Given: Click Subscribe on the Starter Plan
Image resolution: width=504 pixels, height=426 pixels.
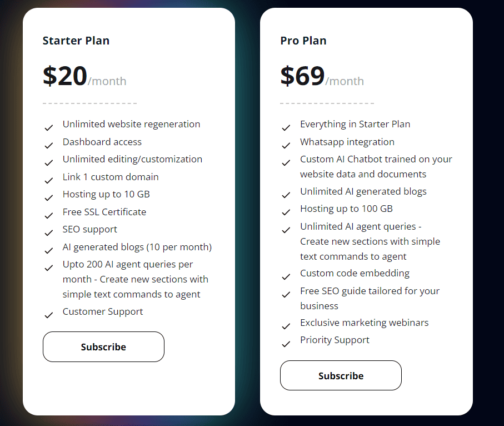Looking at the screenshot, I should click(x=103, y=346).
